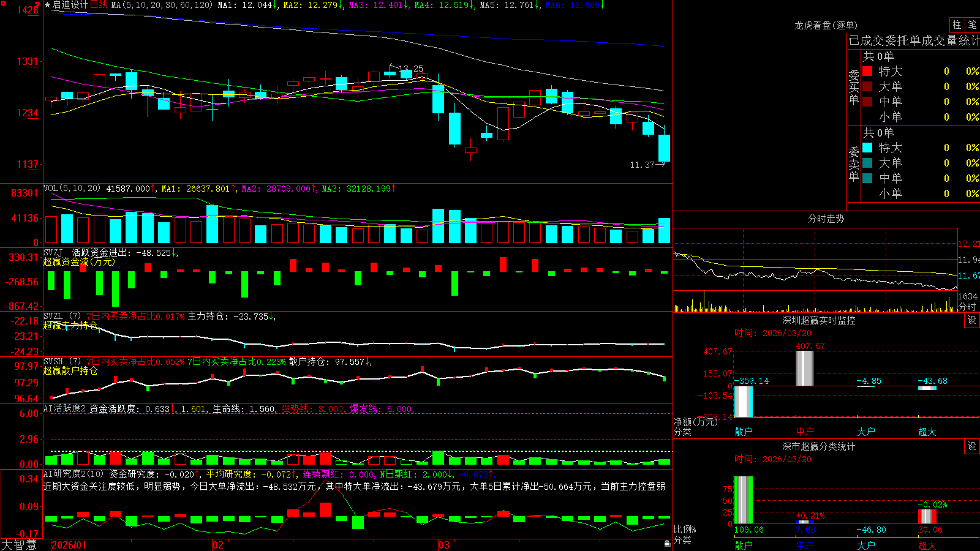The width and height of the screenshot is (980, 551).
Task: Open 设 settings for 深圳超赢实时监控
Action: (972, 320)
